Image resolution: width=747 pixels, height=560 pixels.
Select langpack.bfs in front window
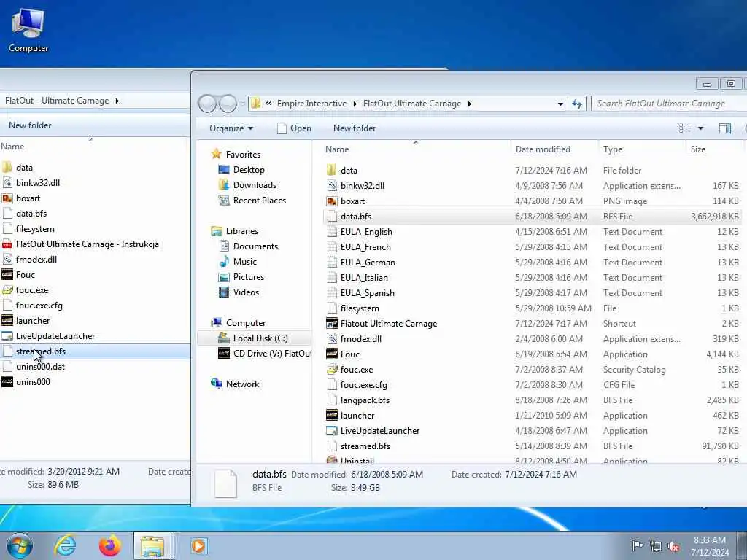(365, 400)
